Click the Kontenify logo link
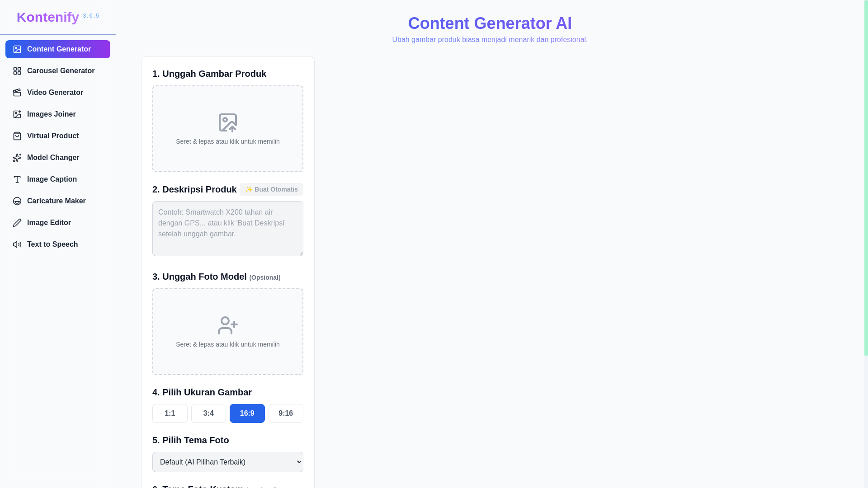Image resolution: width=868 pixels, height=488 pixels. tap(48, 17)
